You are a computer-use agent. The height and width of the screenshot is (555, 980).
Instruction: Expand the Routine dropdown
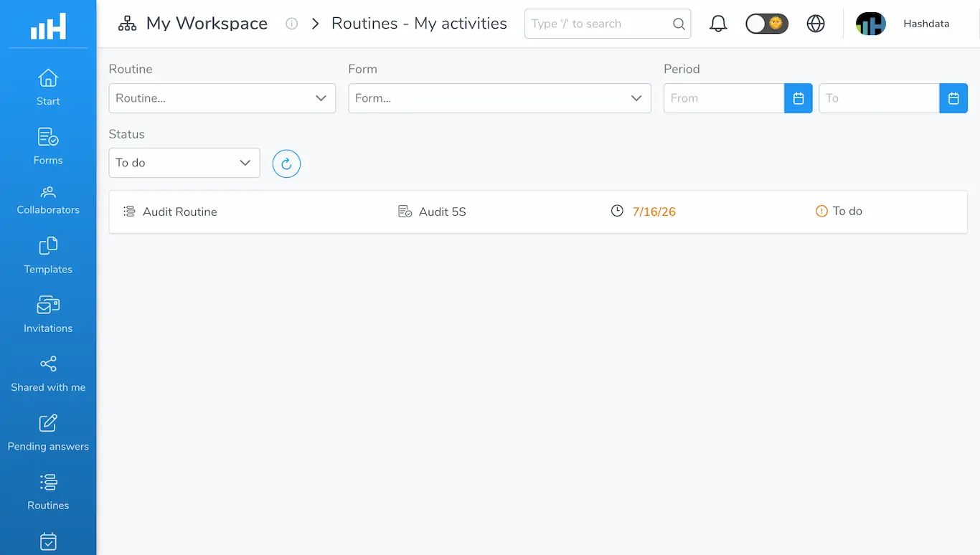tap(222, 98)
